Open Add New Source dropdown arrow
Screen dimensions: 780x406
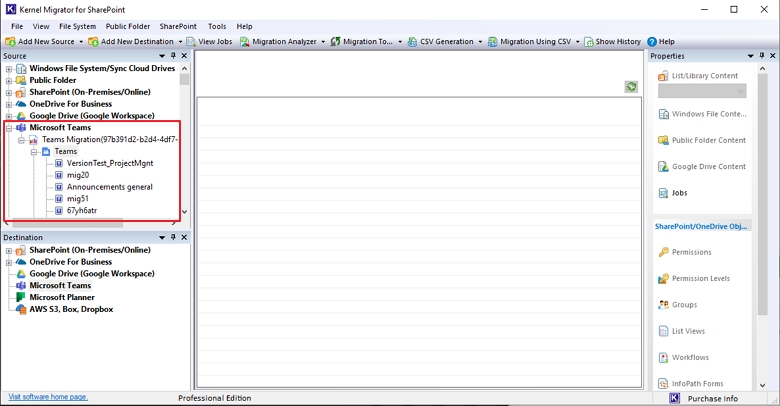[x=81, y=42]
